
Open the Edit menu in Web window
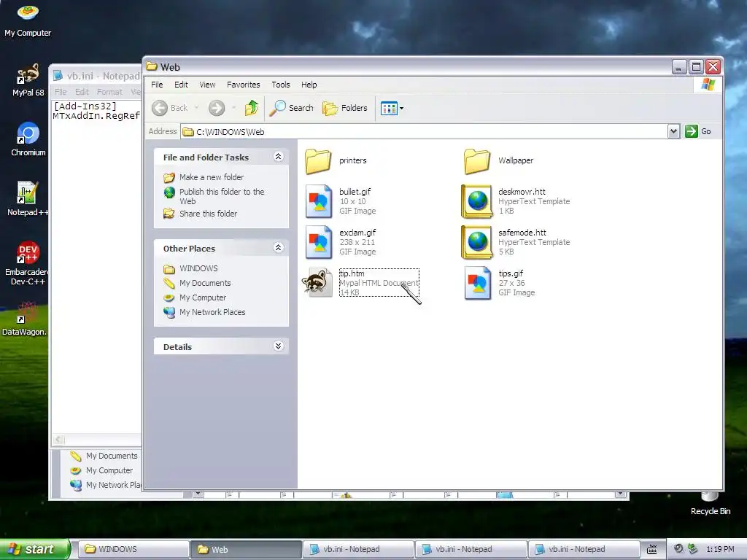point(181,85)
